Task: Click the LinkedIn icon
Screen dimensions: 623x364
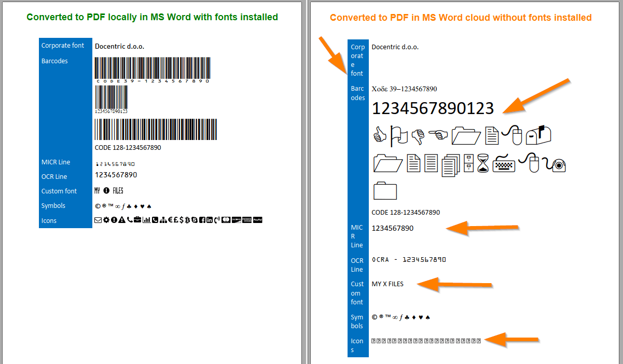Action: [210, 220]
